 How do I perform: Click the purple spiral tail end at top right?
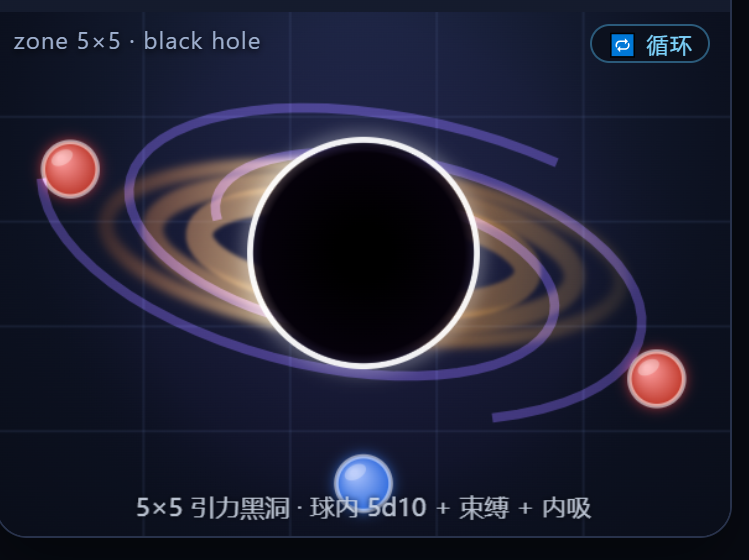(554, 162)
